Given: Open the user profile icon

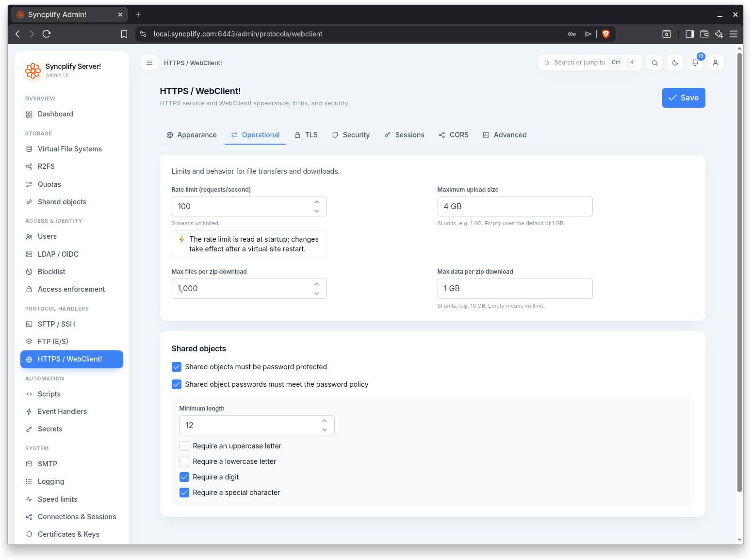Looking at the screenshot, I should (716, 63).
